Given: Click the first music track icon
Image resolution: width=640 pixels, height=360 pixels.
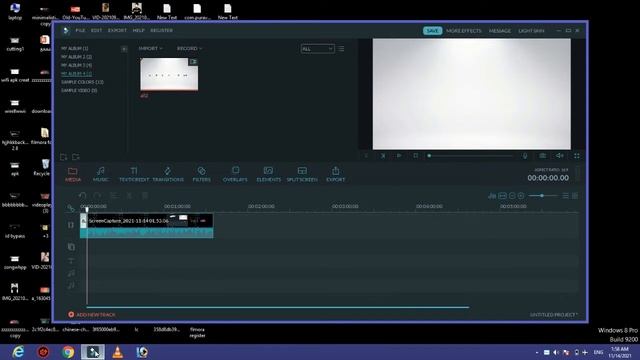Looking at the screenshot, I should point(71,273).
